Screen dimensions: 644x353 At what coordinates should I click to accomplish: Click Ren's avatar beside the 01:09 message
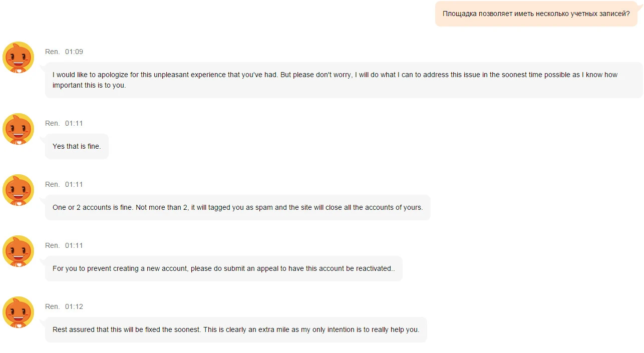[x=19, y=58]
